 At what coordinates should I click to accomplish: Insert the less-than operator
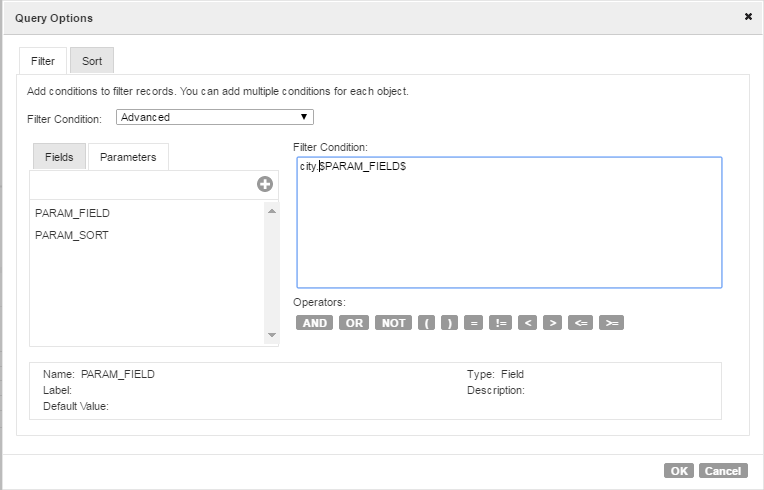pyautogui.click(x=528, y=323)
